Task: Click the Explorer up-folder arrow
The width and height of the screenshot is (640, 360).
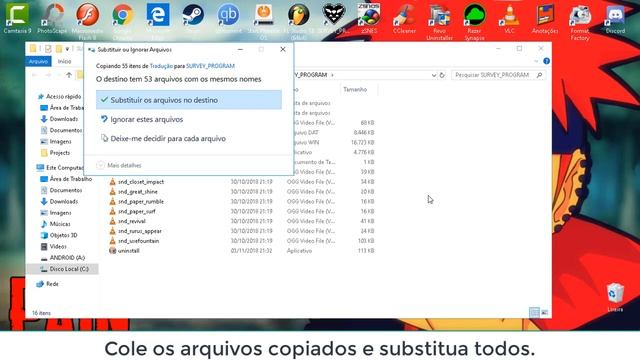Action: [69, 75]
